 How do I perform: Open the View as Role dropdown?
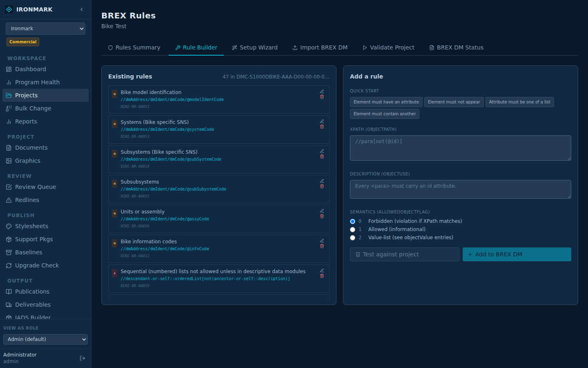(x=45, y=339)
